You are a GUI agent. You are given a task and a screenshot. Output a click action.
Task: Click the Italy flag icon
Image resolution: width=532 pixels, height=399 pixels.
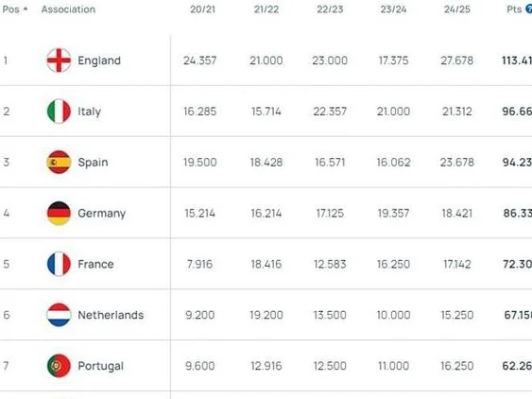point(59,111)
